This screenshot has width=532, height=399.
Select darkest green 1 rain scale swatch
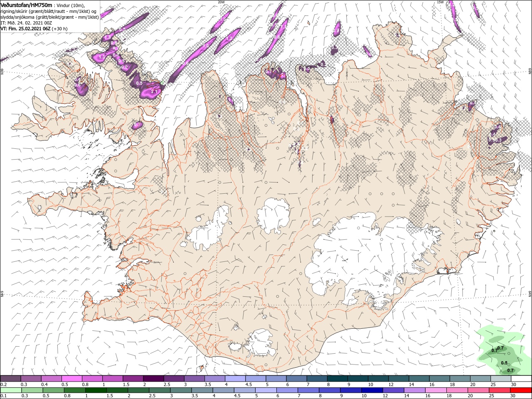point(96,390)
